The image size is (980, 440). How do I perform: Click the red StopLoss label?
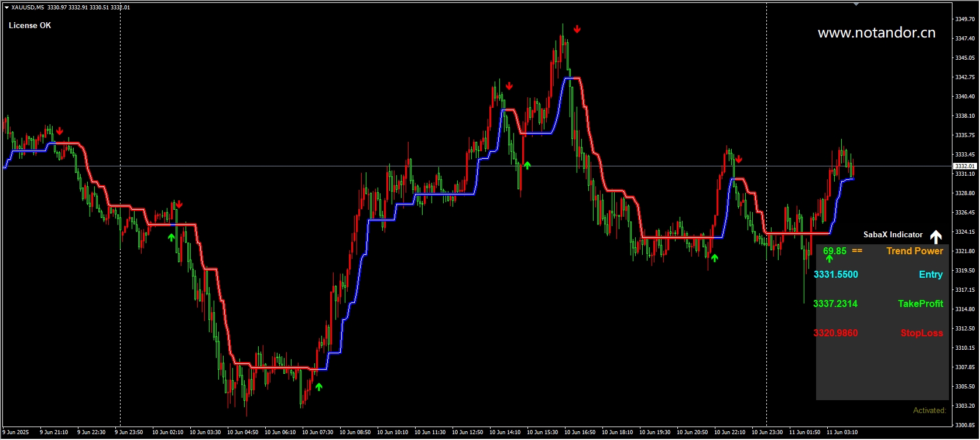point(922,333)
